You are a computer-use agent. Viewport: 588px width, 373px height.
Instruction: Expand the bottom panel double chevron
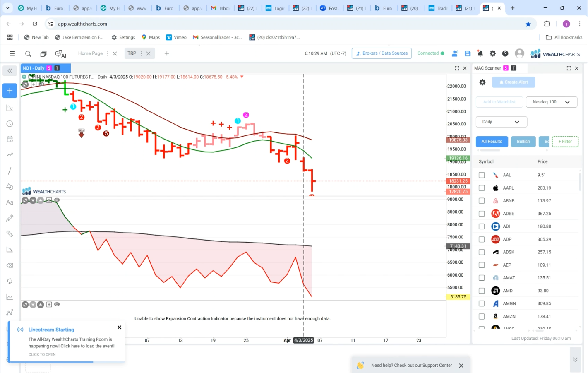click(x=575, y=360)
